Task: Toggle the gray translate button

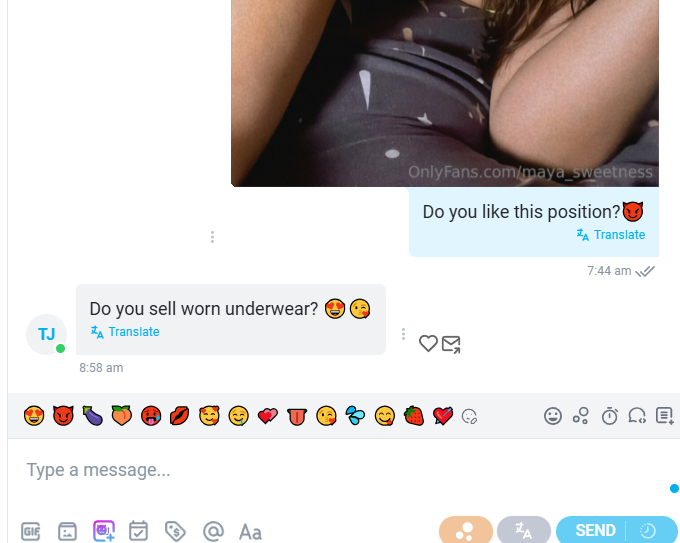Action: (x=523, y=530)
